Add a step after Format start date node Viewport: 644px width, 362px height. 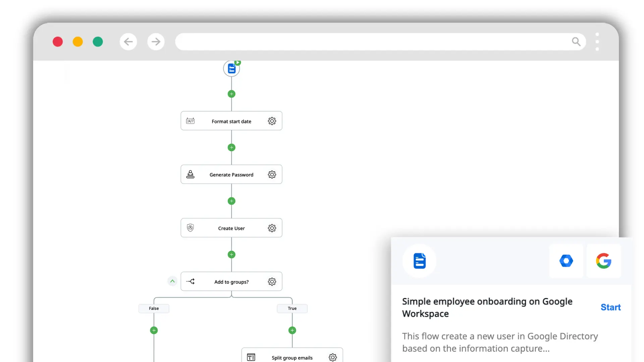pyautogui.click(x=231, y=147)
